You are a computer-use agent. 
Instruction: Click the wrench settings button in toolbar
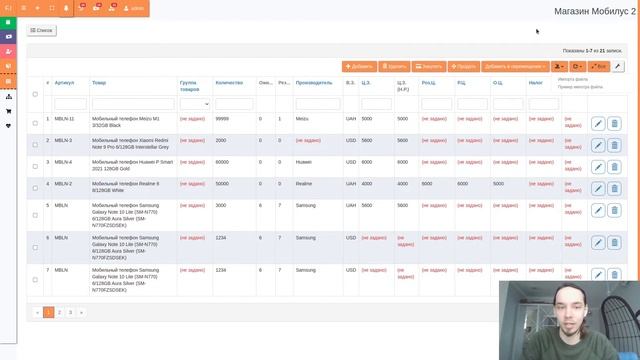[x=618, y=67]
